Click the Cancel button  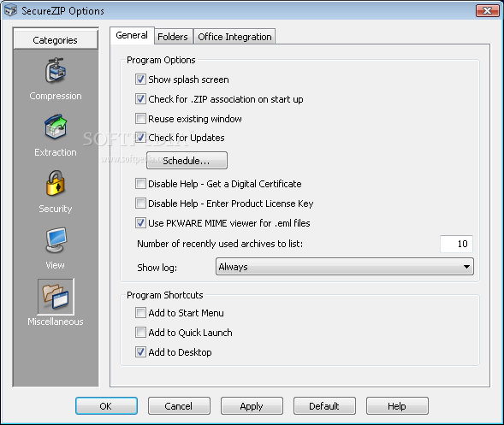pos(179,406)
